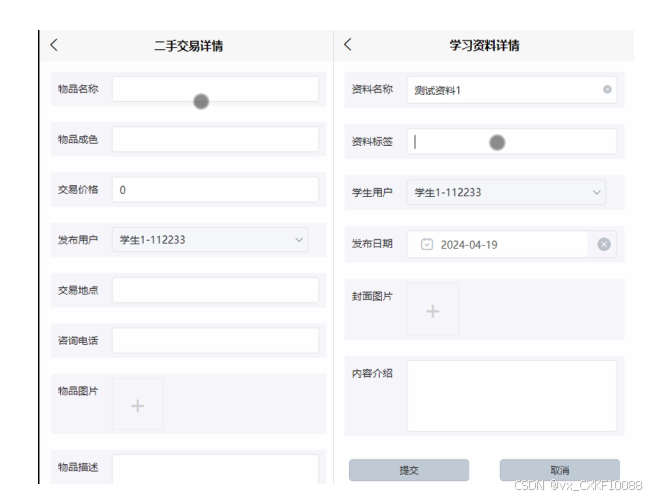Open the calendar icon in 发布日期
Viewport: 654px width, 499px height.
tap(427, 244)
